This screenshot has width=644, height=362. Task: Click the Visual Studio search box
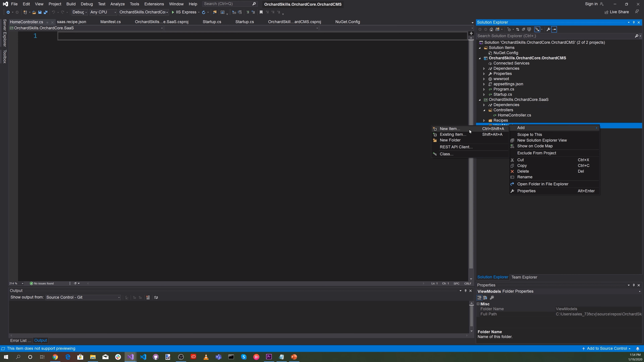coord(230,4)
